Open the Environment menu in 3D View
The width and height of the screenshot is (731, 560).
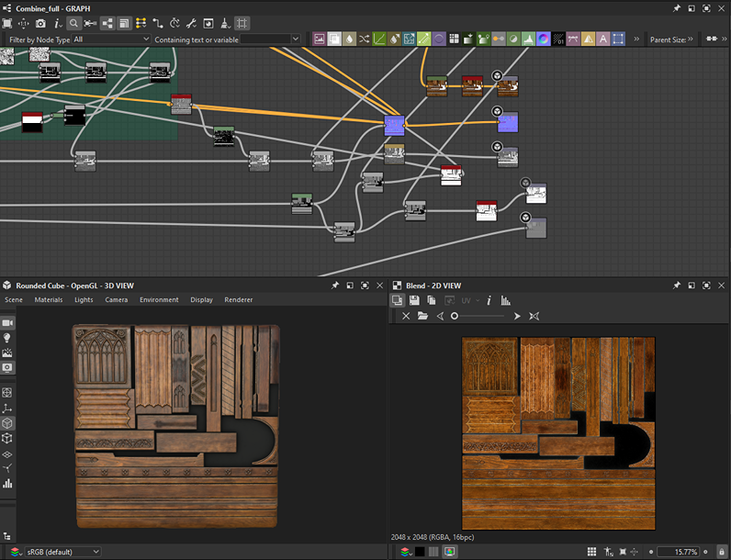[159, 300]
